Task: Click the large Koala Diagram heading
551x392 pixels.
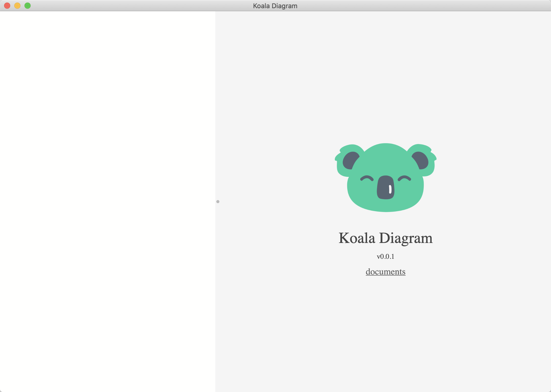Action: (x=385, y=238)
